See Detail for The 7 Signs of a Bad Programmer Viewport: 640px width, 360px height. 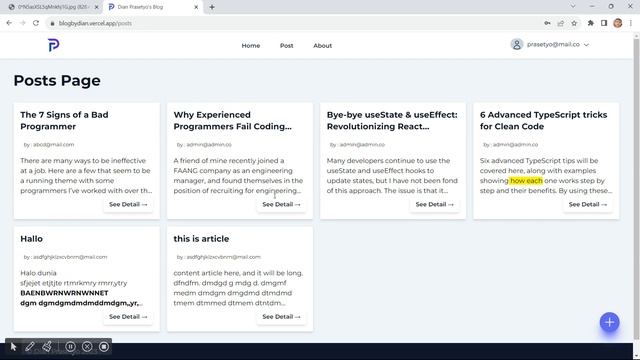(x=128, y=204)
